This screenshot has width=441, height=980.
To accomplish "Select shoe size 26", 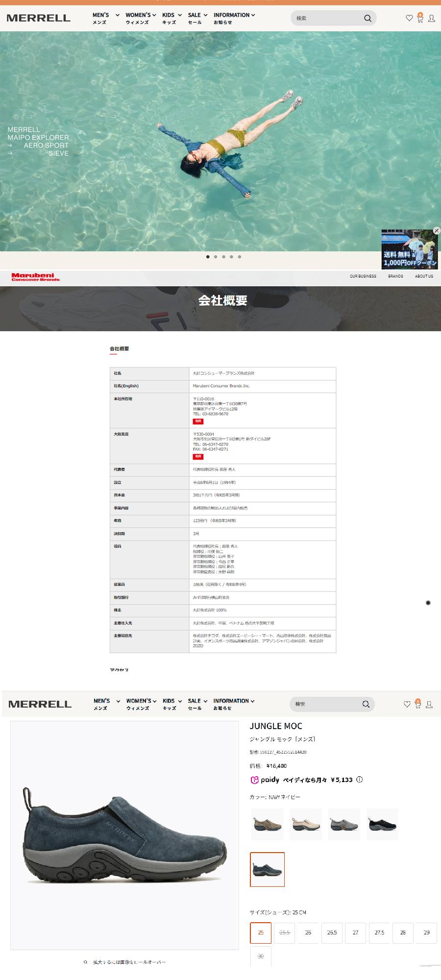I will click(x=308, y=932).
